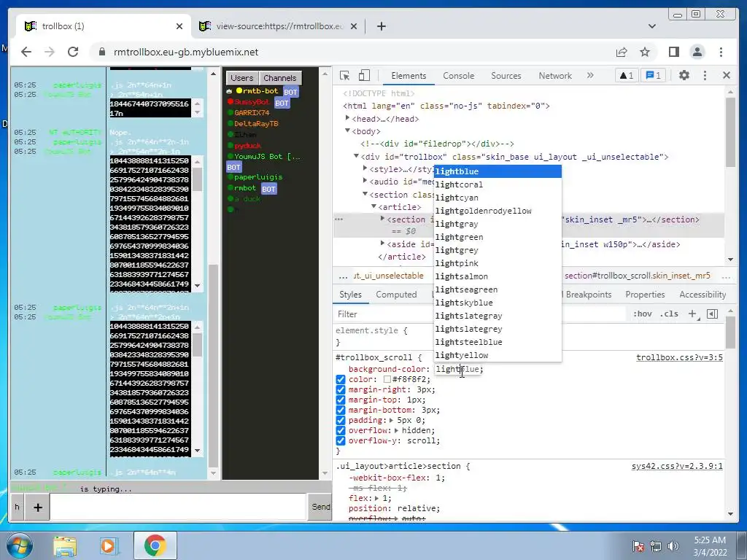Switch to the Sources tab
This screenshot has height=560, width=747.
tap(506, 76)
